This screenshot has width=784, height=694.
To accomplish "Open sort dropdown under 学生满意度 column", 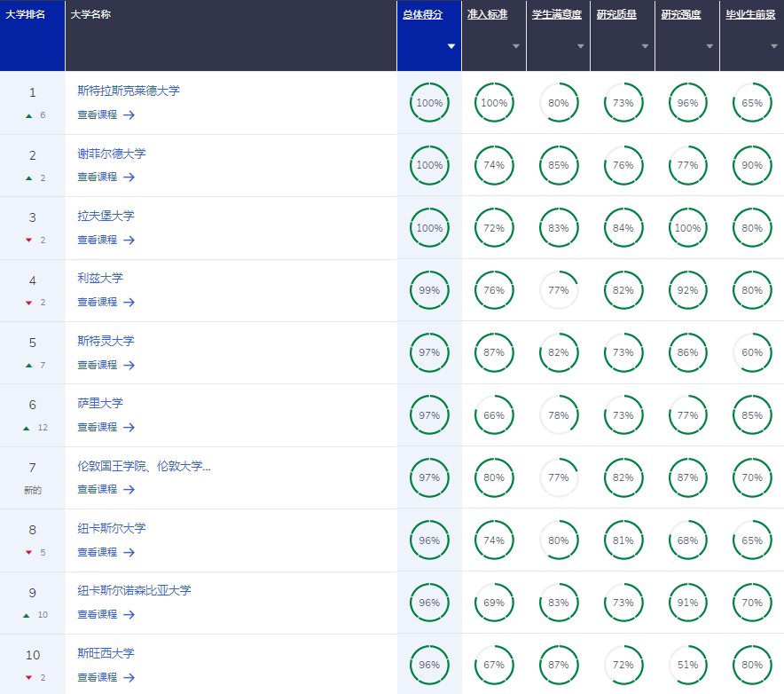I will (x=581, y=46).
